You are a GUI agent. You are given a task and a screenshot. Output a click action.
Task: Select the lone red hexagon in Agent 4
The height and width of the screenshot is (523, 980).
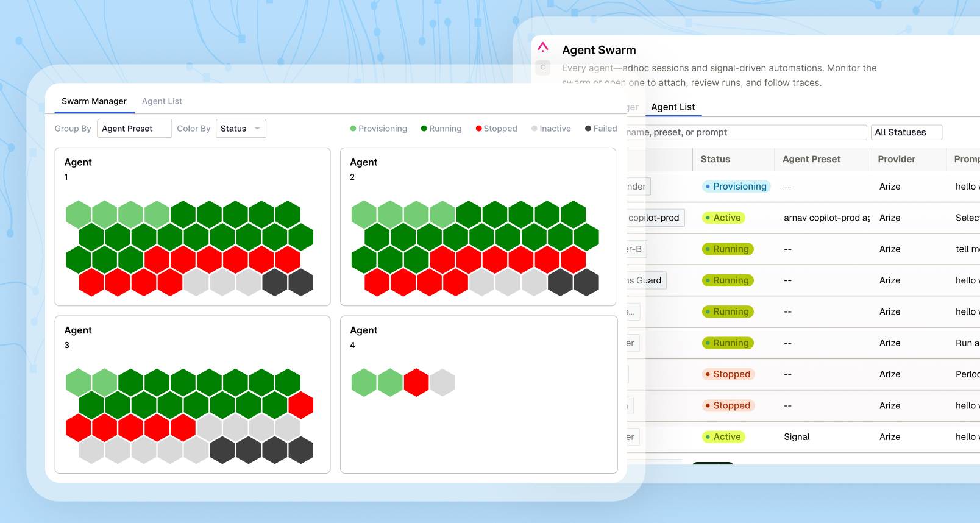point(416,383)
